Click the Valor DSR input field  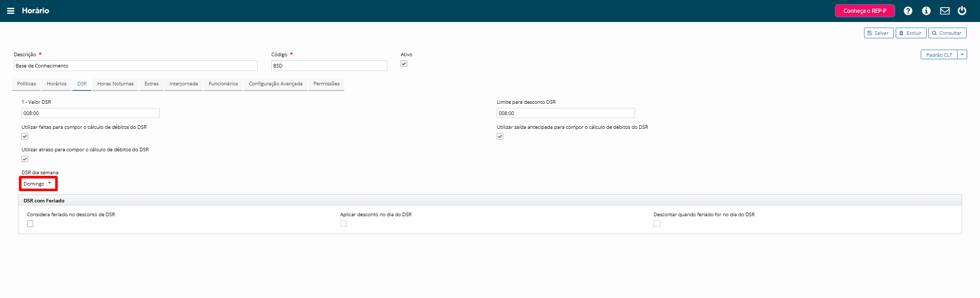coord(90,113)
